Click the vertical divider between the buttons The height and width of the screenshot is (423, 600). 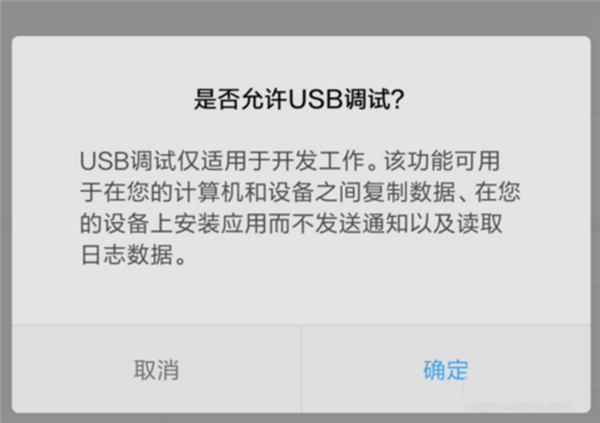point(302,369)
